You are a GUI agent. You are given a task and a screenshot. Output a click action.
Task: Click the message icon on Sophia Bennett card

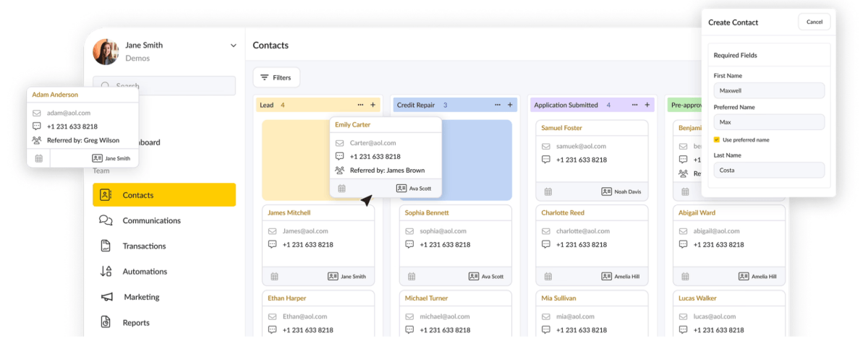coord(410,244)
